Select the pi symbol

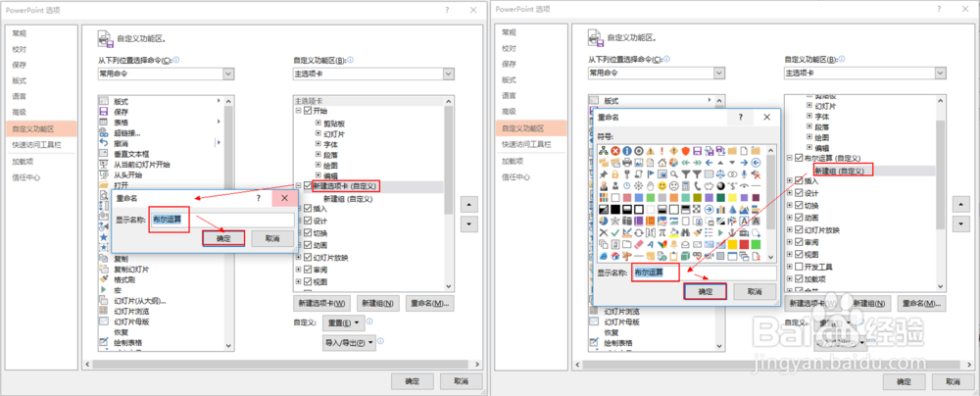point(662,232)
